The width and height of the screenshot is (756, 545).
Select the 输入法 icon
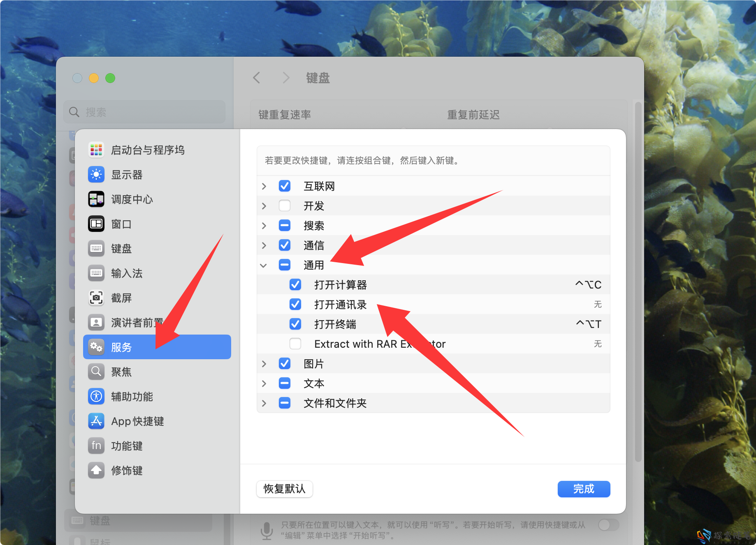(96, 273)
